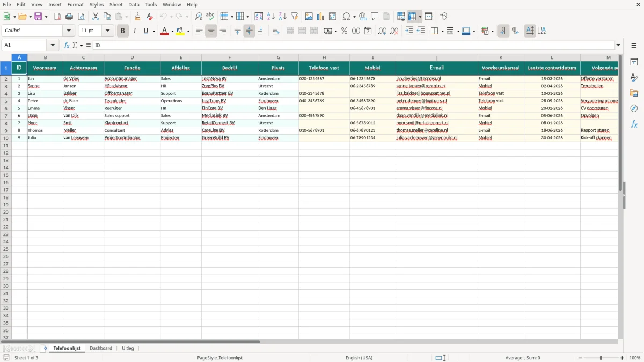Click the formula input line
Viewport: 644px width, 362px height.
click(354, 45)
